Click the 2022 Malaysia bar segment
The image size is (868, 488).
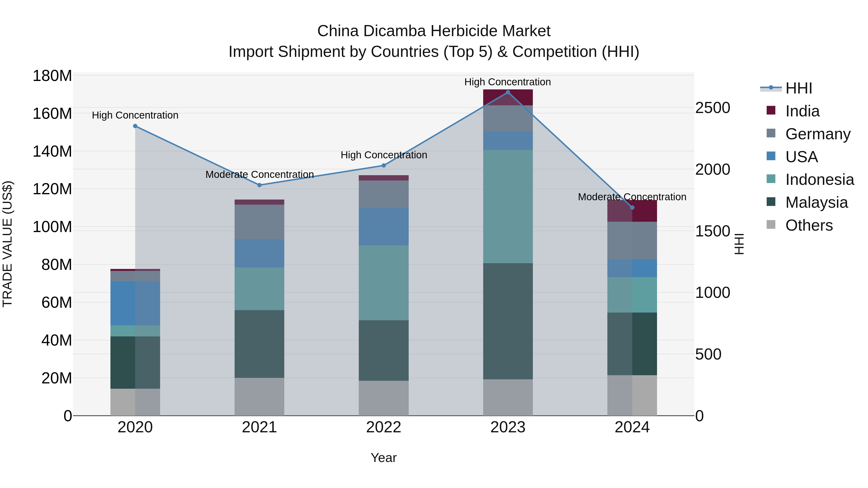[x=383, y=351]
